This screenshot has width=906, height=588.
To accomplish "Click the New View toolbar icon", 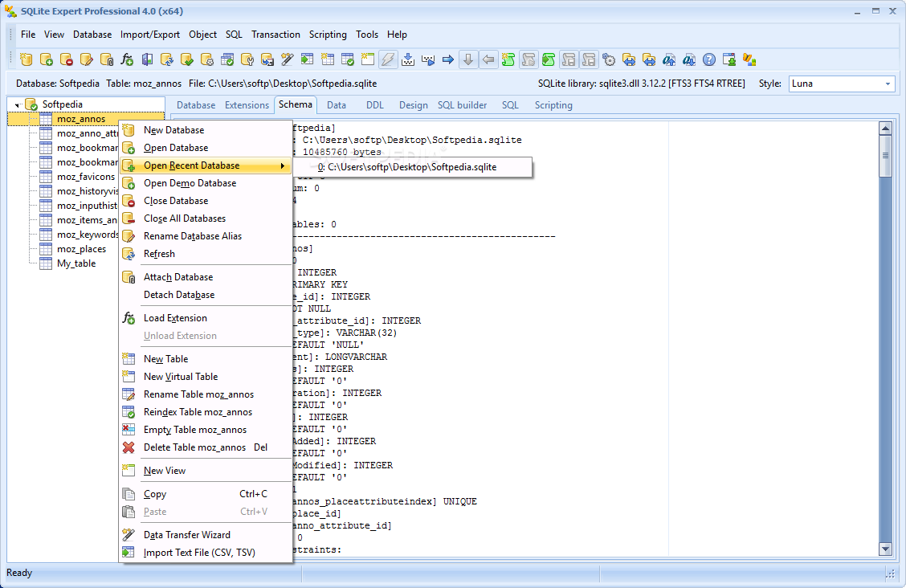I will coord(368,59).
